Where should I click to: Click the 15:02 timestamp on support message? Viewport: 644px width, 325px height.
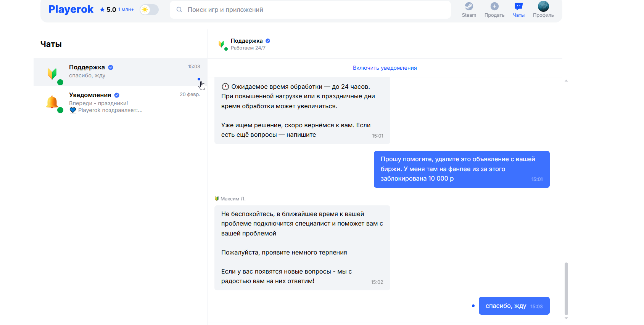click(x=377, y=282)
